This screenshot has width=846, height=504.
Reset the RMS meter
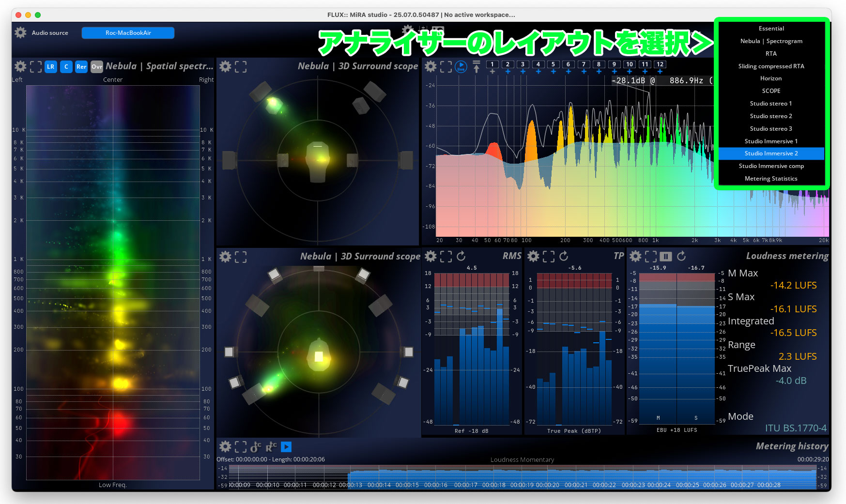[461, 256]
